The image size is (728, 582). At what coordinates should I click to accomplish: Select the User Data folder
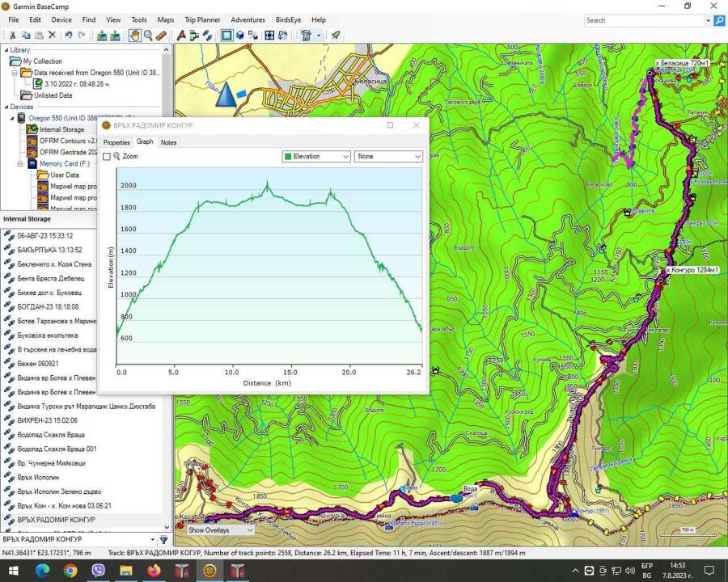[x=65, y=175]
